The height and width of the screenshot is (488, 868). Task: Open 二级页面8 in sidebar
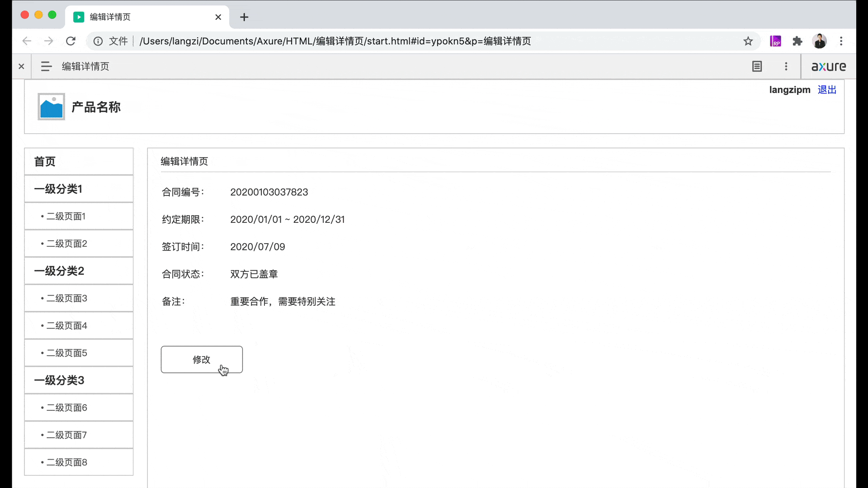tap(79, 462)
